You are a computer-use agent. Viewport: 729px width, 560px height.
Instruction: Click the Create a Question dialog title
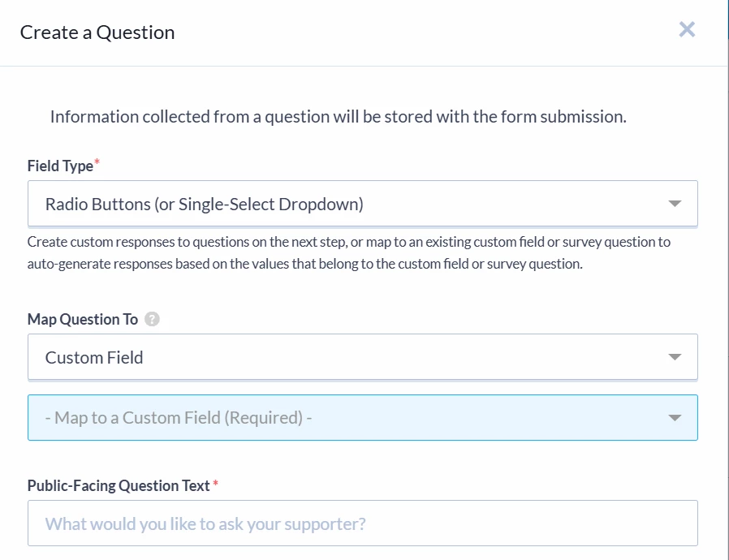click(97, 32)
